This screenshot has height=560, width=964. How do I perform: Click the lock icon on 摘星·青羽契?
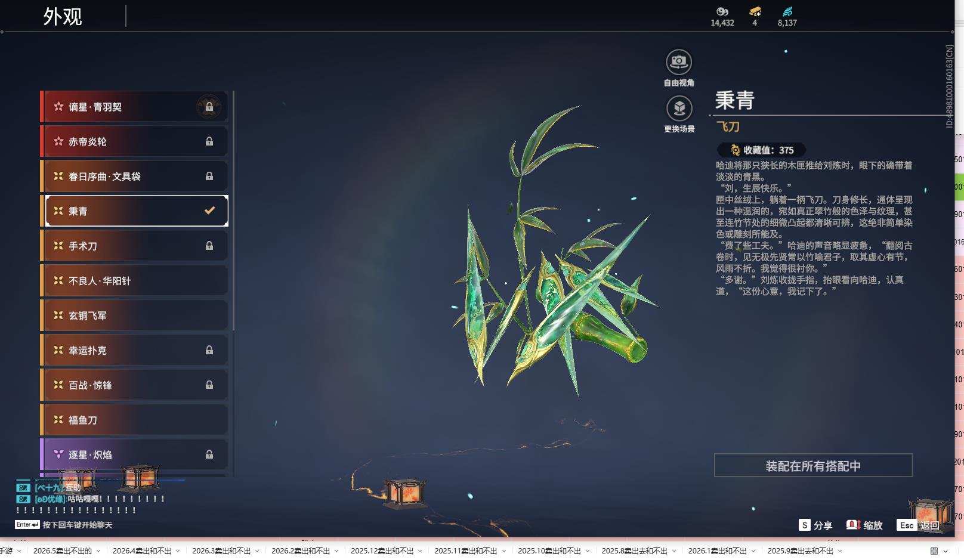tap(209, 107)
